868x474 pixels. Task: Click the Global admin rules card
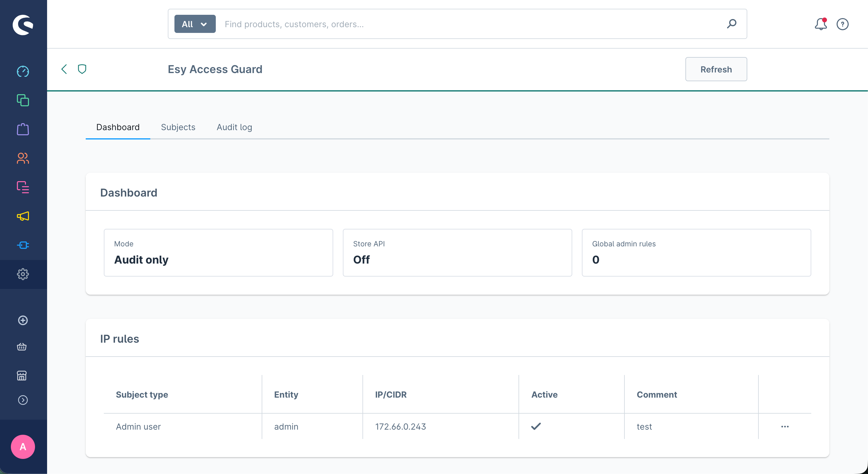pos(696,252)
